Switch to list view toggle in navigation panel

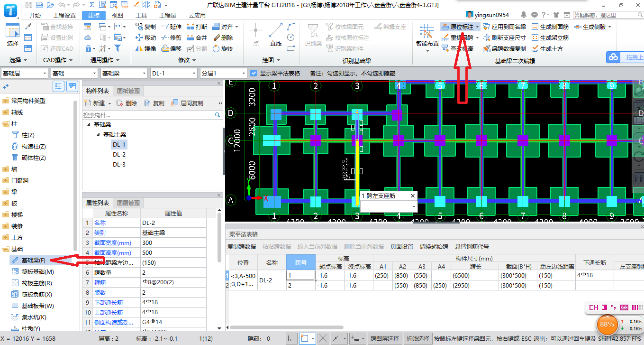59,86
